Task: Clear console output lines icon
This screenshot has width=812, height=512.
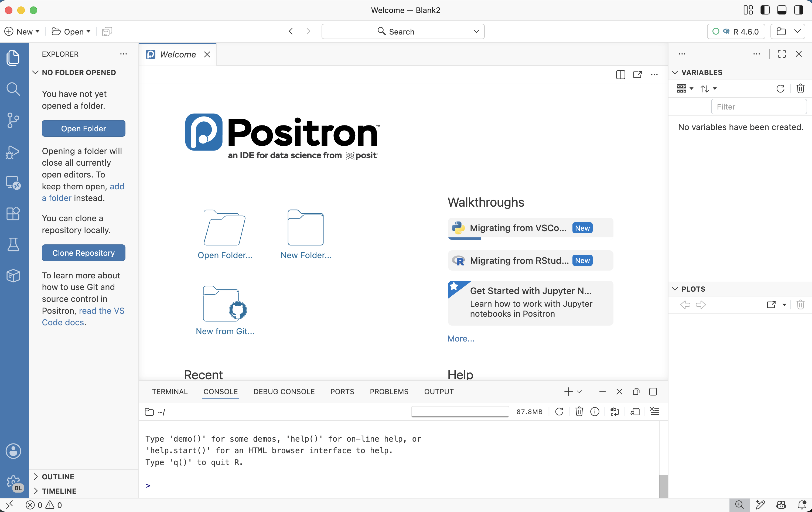Action: [x=654, y=411]
